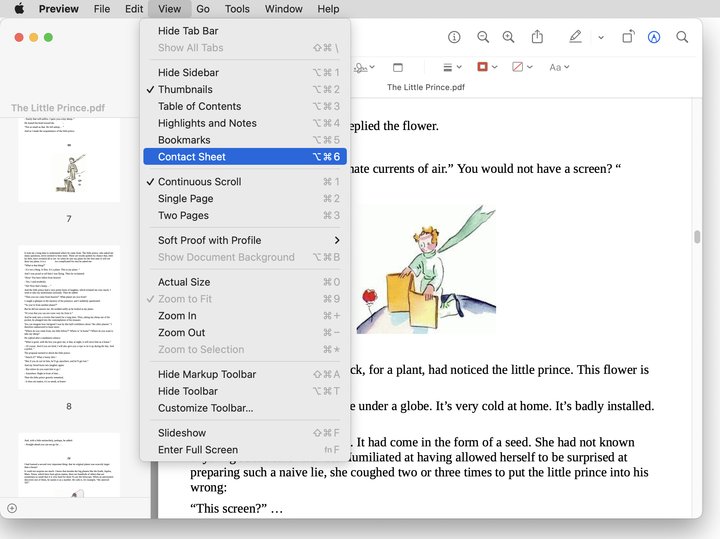The image size is (720, 539).
Task: Select Two Pages display mode
Action: [245, 215]
